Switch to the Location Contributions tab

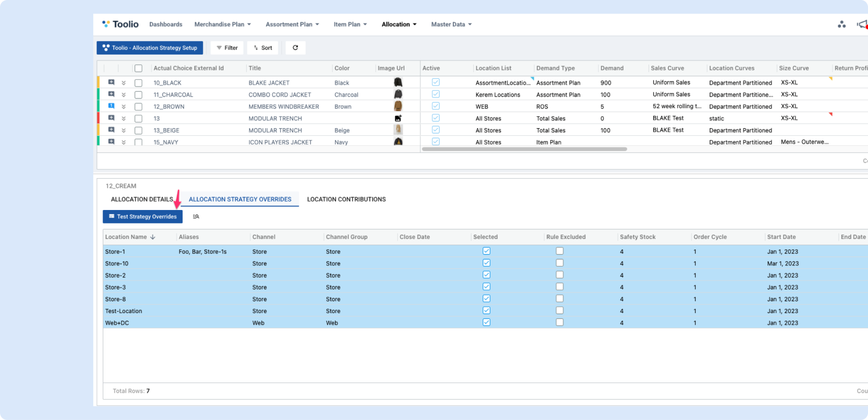coord(346,199)
